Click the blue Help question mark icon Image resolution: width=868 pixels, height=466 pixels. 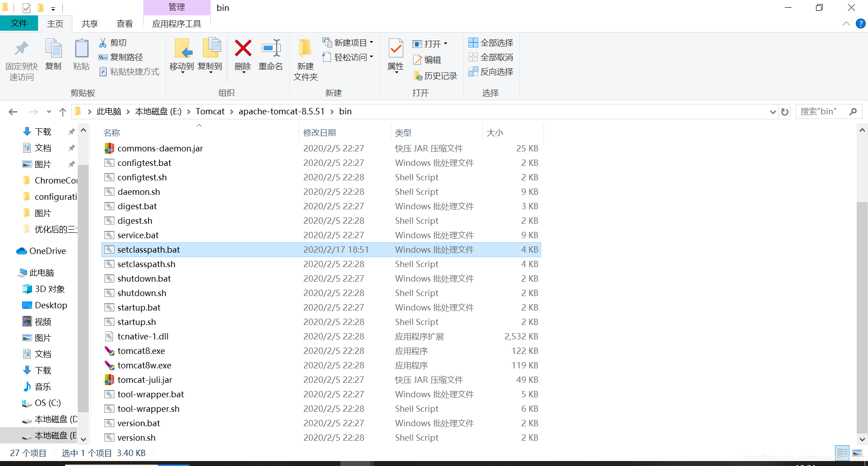(860, 24)
